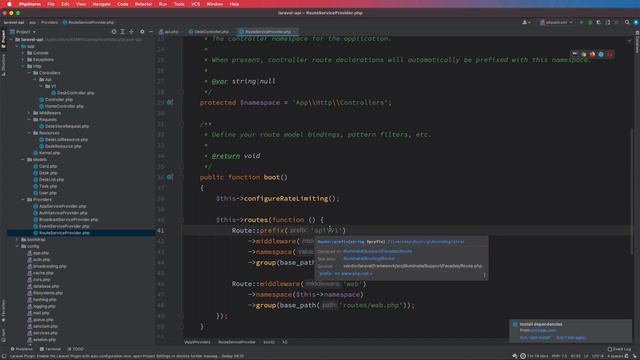Open Project panel gear settings
640x360 pixels.
pyautogui.click(x=142, y=31)
